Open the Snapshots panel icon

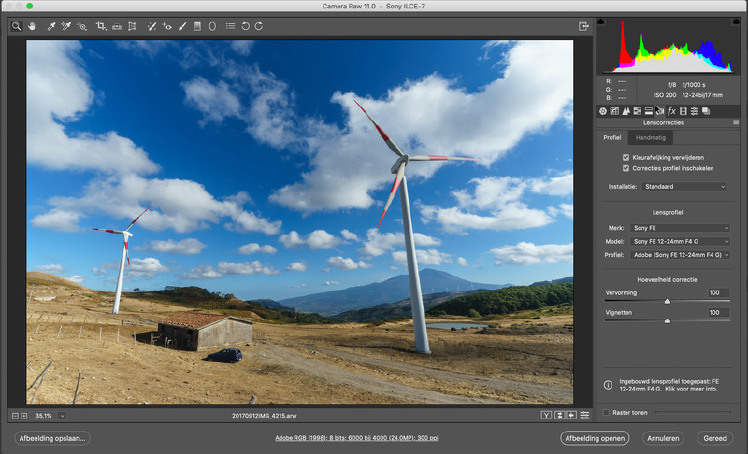click(x=706, y=111)
